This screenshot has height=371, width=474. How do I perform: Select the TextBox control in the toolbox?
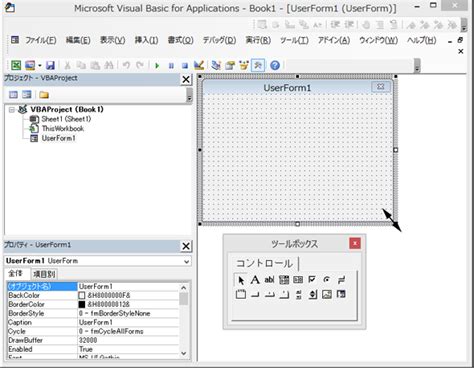pyautogui.click(x=269, y=280)
